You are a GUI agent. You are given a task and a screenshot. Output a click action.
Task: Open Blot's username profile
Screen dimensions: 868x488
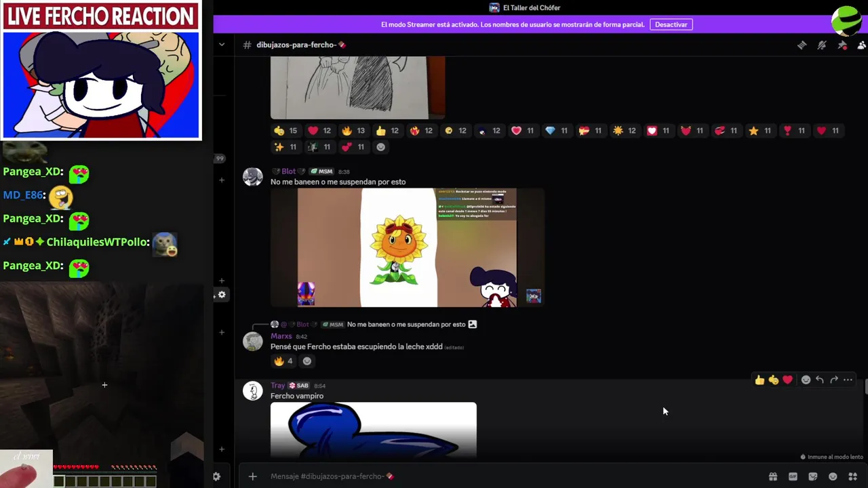click(x=289, y=171)
